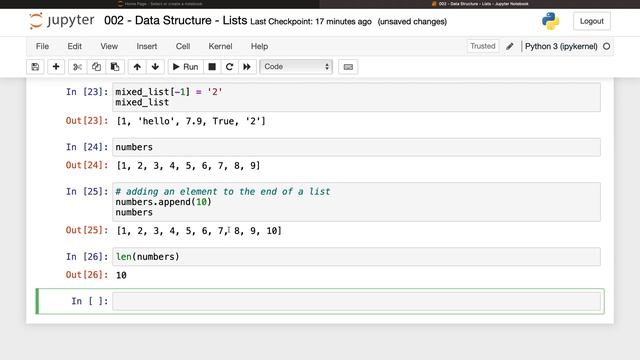Viewport: 640px width, 360px height.
Task: Click code cell In [24] containing numbers
Action: point(356,147)
